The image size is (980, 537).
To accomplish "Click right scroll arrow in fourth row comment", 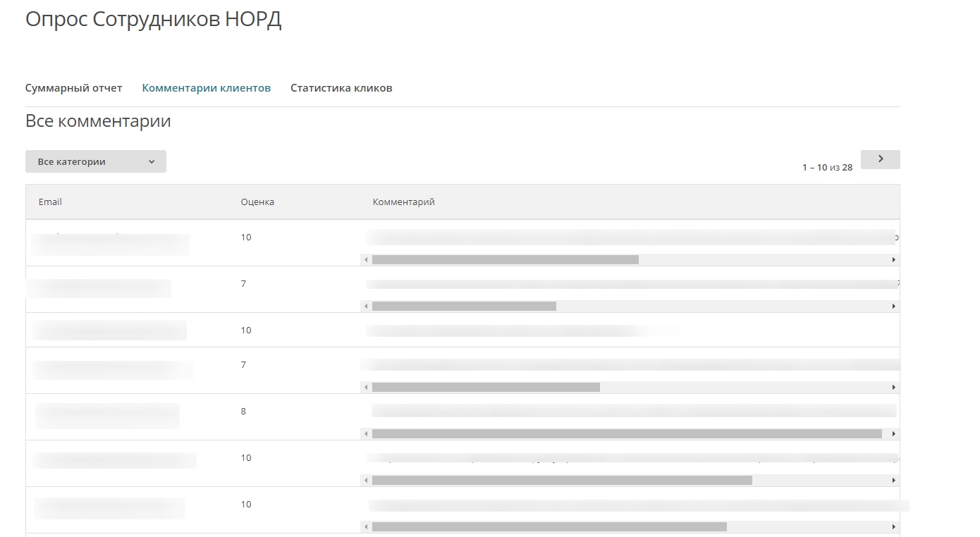I will pos(894,388).
